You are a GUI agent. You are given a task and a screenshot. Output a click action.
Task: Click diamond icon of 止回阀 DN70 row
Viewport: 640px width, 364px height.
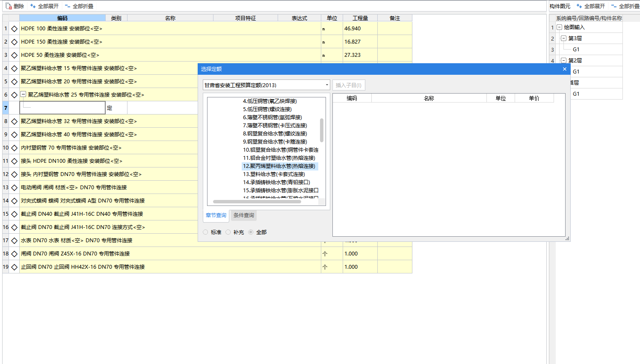[x=14, y=267]
